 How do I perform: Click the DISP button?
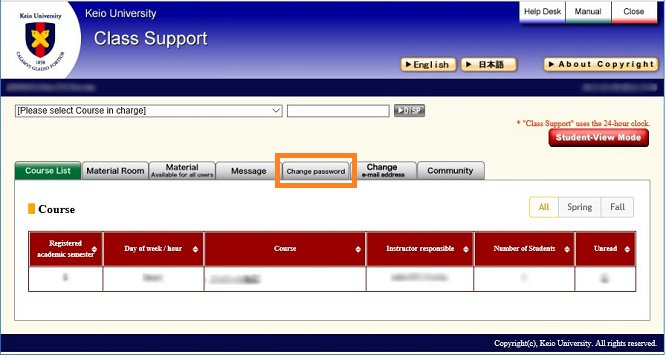tap(409, 111)
